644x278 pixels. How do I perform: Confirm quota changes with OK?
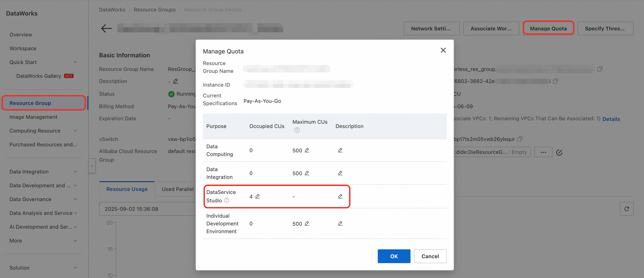pos(394,256)
